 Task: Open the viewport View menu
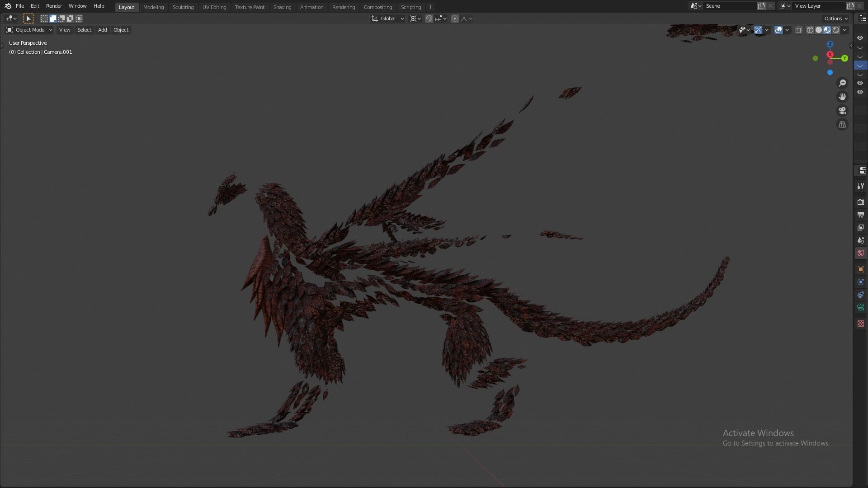pyautogui.click(x=65, y=30)
